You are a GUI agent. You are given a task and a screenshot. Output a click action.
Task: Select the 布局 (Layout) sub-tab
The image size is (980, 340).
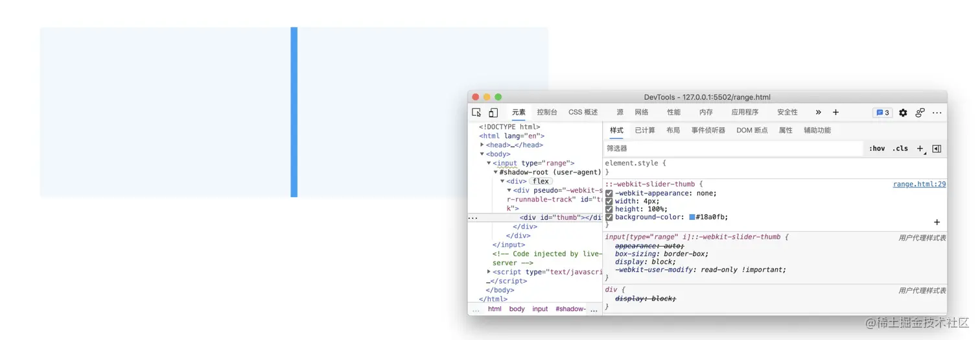pos(673,130)
